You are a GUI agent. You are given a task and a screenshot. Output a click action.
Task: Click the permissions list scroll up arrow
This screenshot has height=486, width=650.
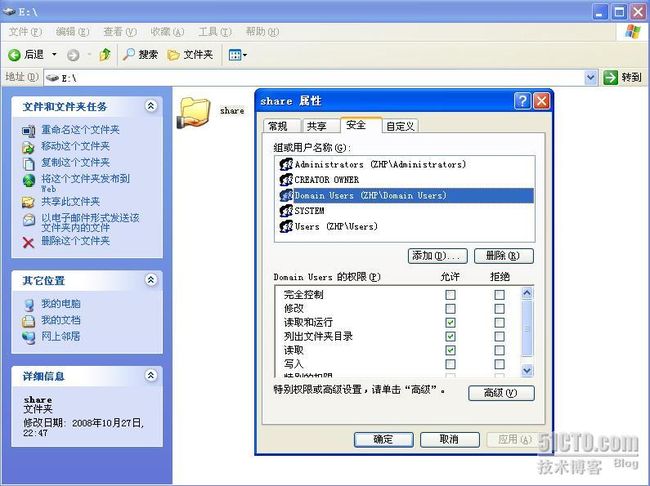527,294
